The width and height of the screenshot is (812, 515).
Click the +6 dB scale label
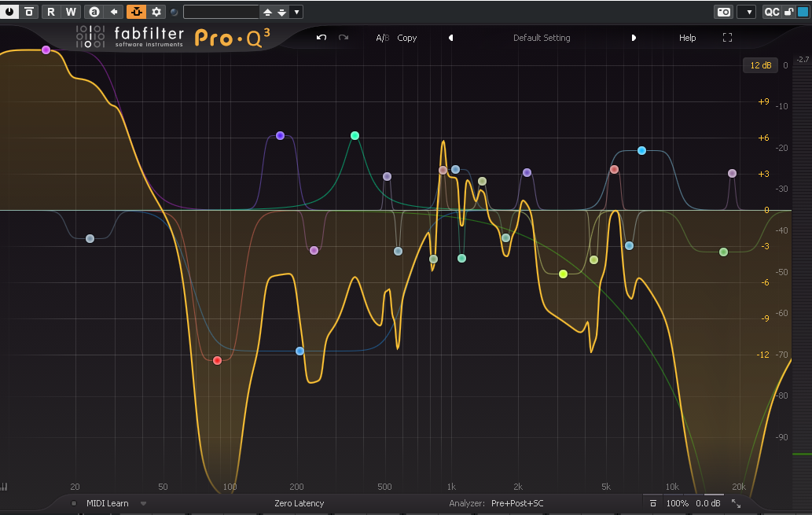(x=763, y=138)
